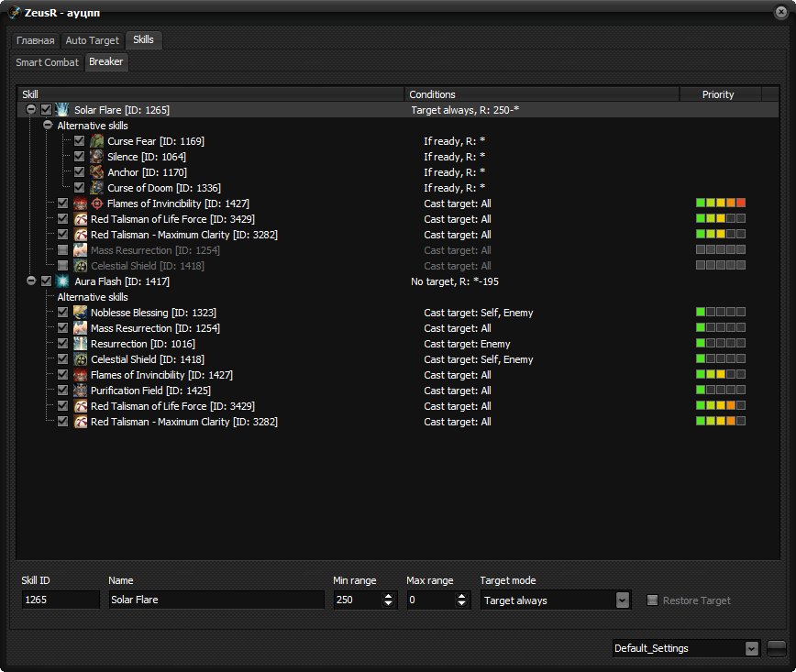
Task: Collapse the Aura Flash tree node
Action: pos(31,281)
